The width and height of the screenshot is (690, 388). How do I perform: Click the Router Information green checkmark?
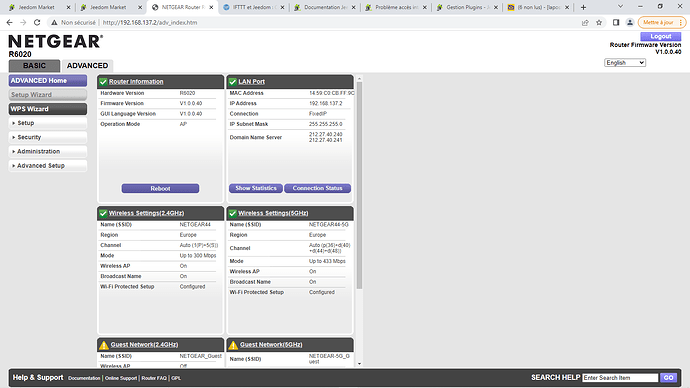coord(103,82)
